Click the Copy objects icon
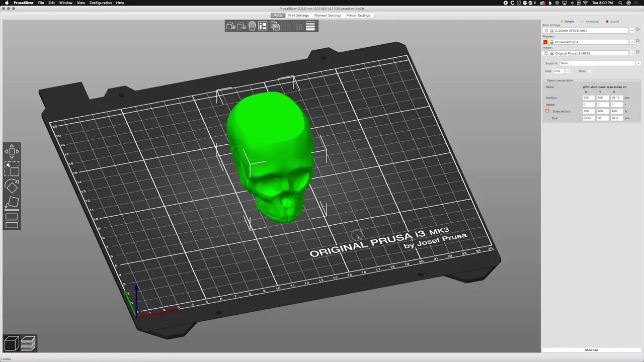This screenshot has height=362, width=644. (275, 26)
